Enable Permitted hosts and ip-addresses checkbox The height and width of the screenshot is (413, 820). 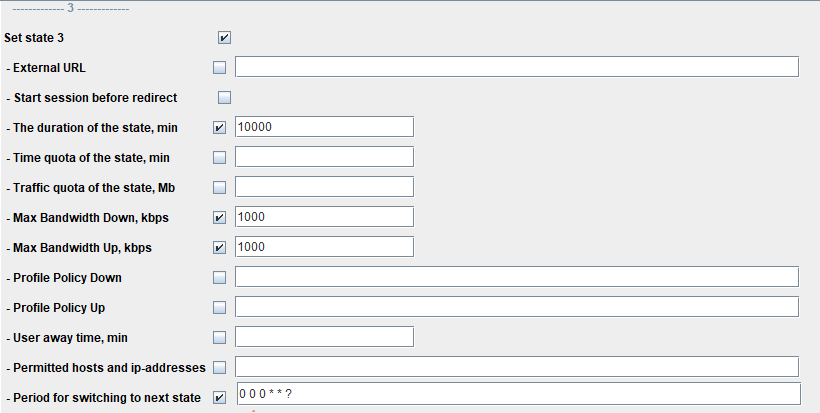tap(220, 367)
